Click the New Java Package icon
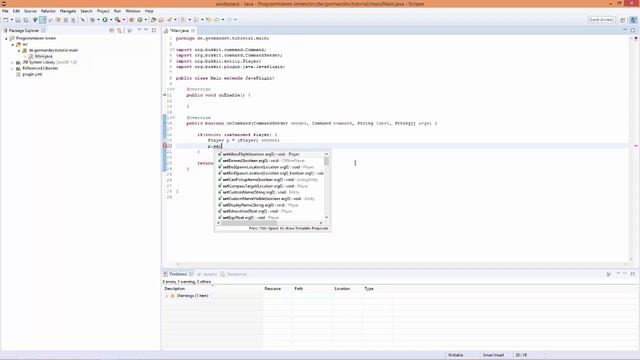 pyautogui.click(x=132, y=20)
